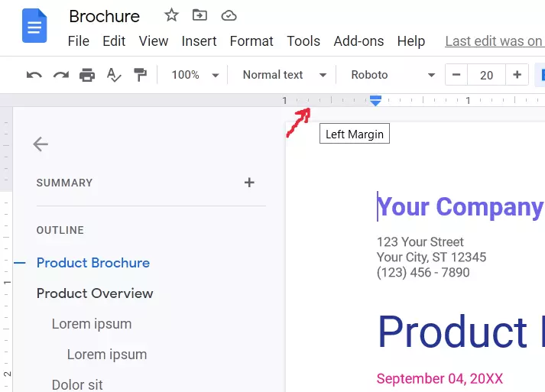Open the Edit menu

coord(114,41)
